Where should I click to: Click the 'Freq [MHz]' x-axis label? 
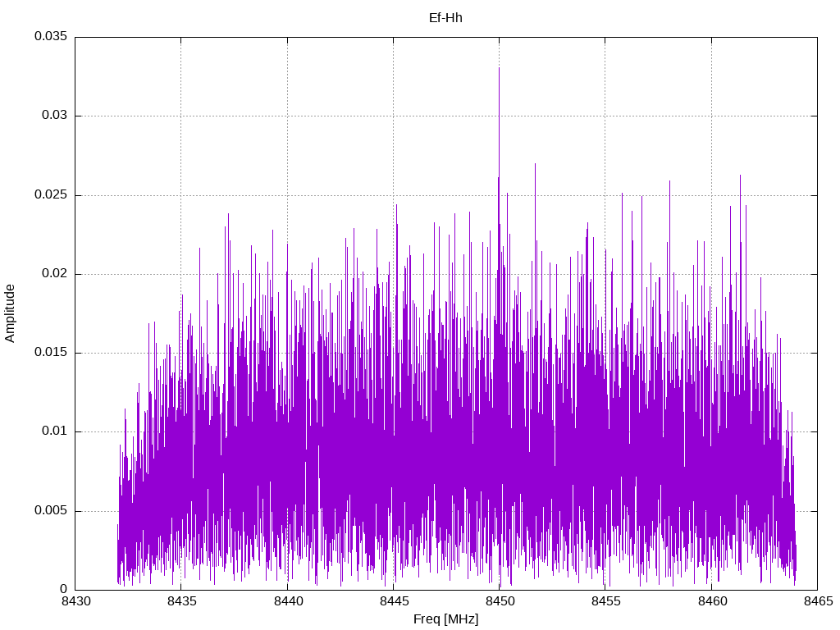(x=445, y=619)
